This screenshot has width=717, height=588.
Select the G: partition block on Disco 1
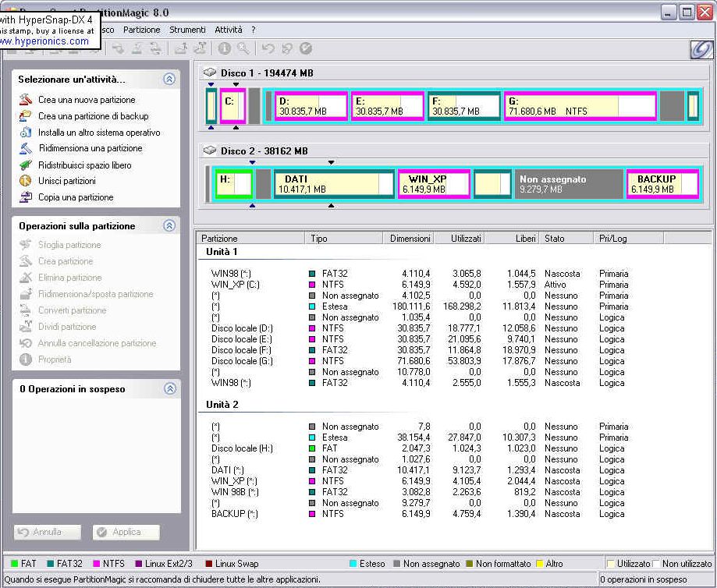coord(580,106)
